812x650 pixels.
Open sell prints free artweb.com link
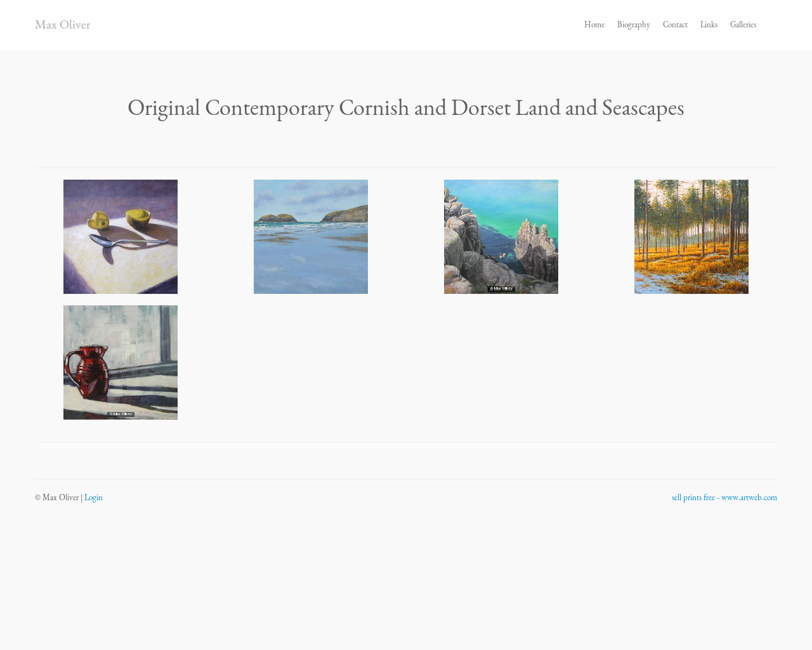724,498
